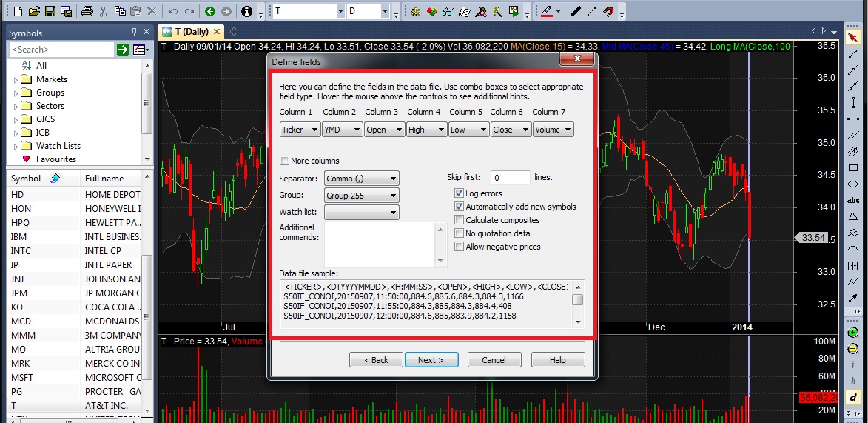Select the Favourites tree item

point(56,159)
